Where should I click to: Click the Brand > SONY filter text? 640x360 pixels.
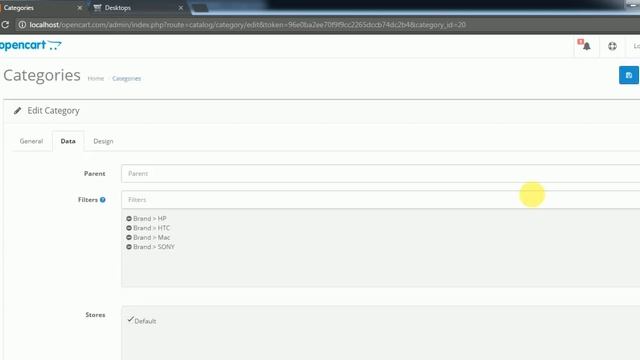(154, 247)
